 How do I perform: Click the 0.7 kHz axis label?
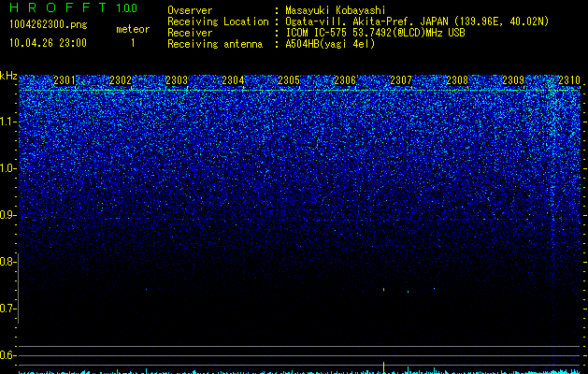click(x=7, y=309)
